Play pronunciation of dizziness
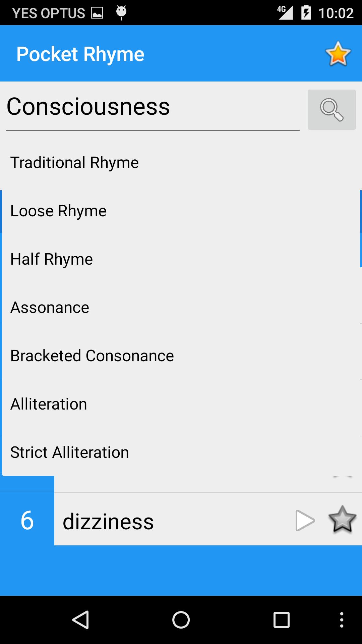This screenshot has width=362, height=644. coord(305,521)
